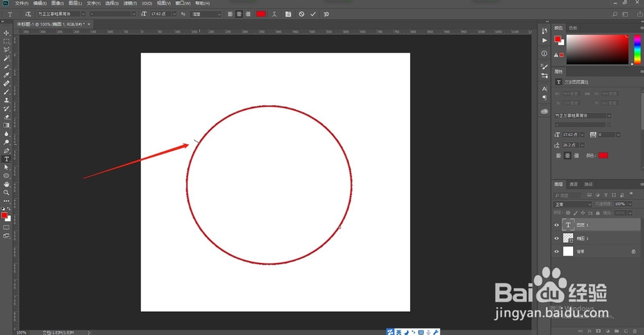Open the 文件(F) menu
This screenshot has width=644, height=335.
click(22, 3)
